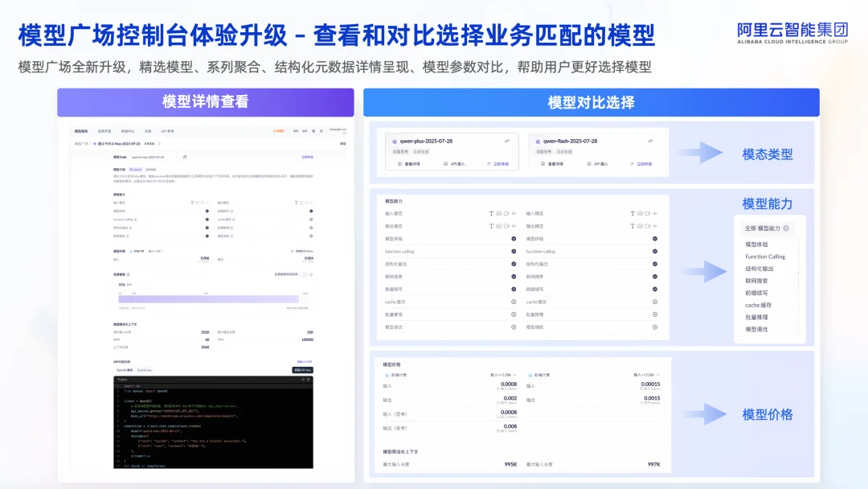
Task: Toggle the function calling checkmark for qwen-plus
Action: click(x=512, y=251)
